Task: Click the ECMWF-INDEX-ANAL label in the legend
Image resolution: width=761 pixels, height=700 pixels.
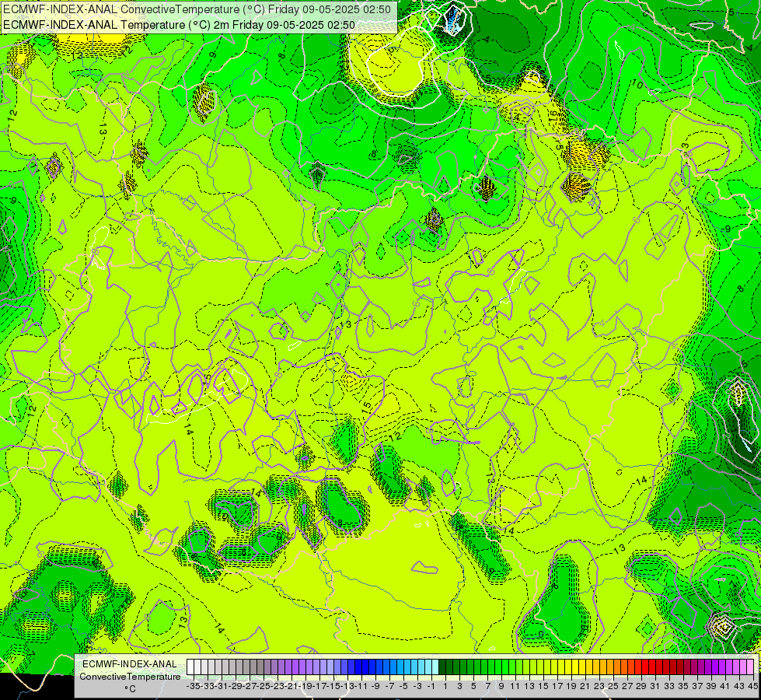Action: coord(130,663)
